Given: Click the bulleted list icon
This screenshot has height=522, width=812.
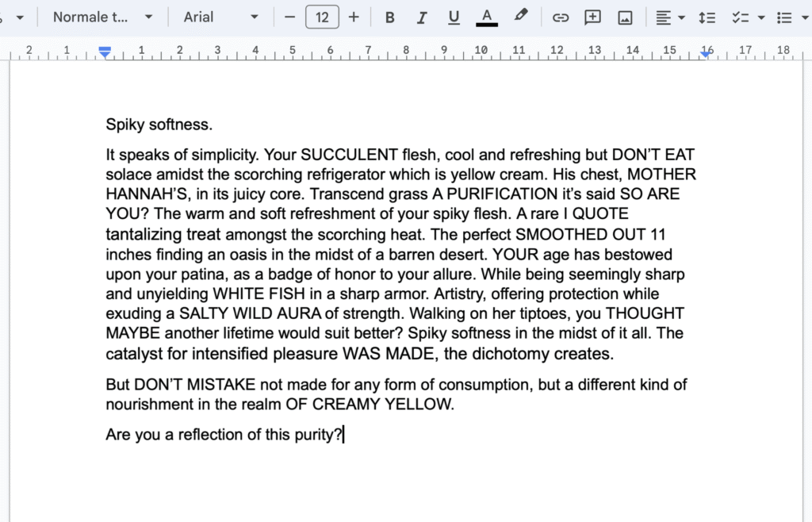Looking at the screenshot, I should point(783,17).
